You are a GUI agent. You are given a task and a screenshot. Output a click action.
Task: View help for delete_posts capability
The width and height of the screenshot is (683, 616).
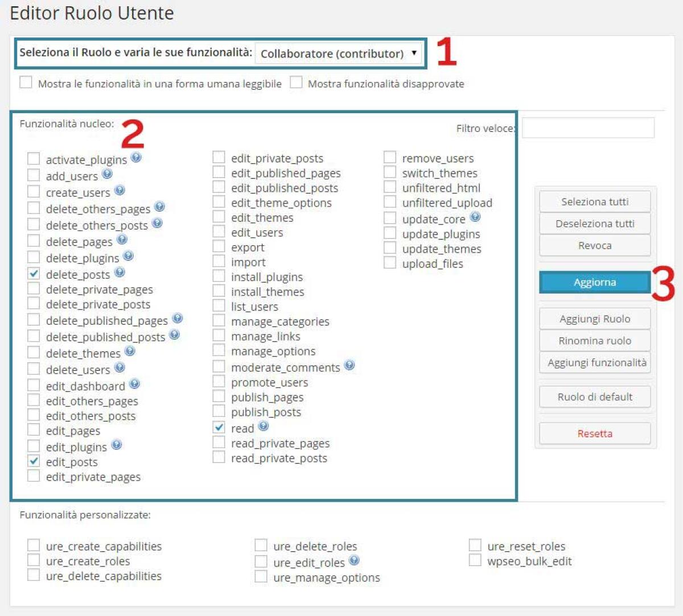click(119, 273)
